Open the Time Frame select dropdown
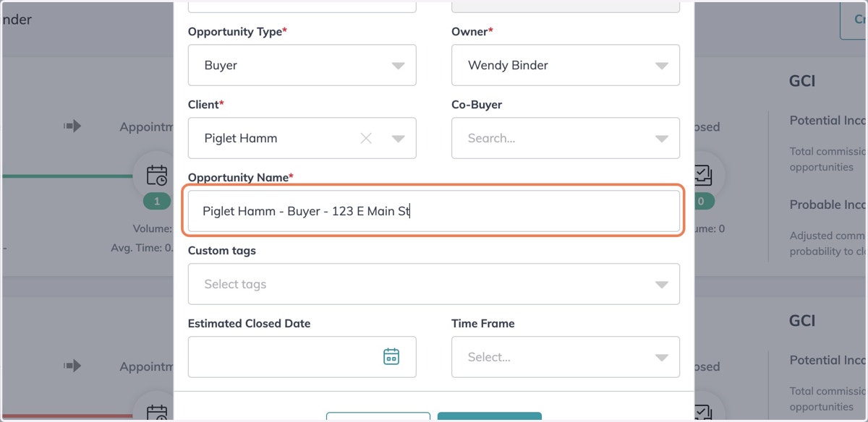Screen dimensions: 868x422 pos(566,357)
